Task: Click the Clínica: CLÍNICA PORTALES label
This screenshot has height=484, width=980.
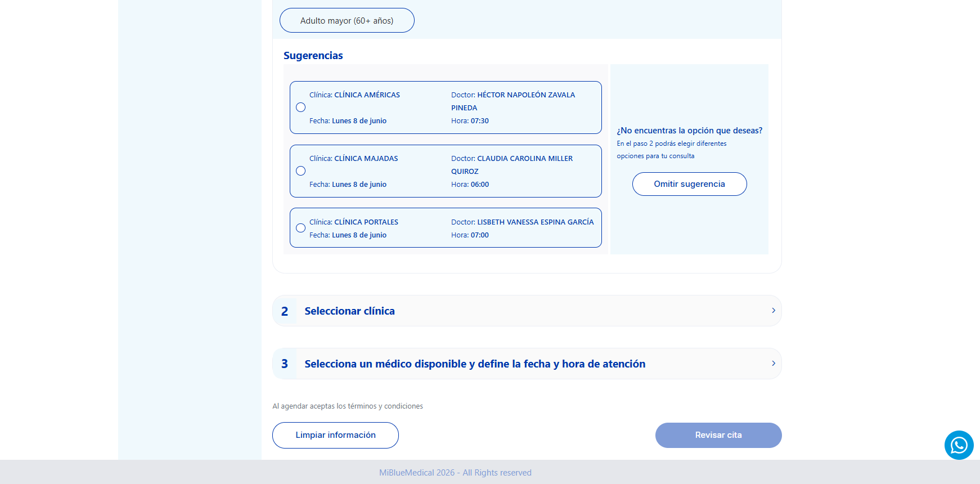Action: click(x=354, y=222)
